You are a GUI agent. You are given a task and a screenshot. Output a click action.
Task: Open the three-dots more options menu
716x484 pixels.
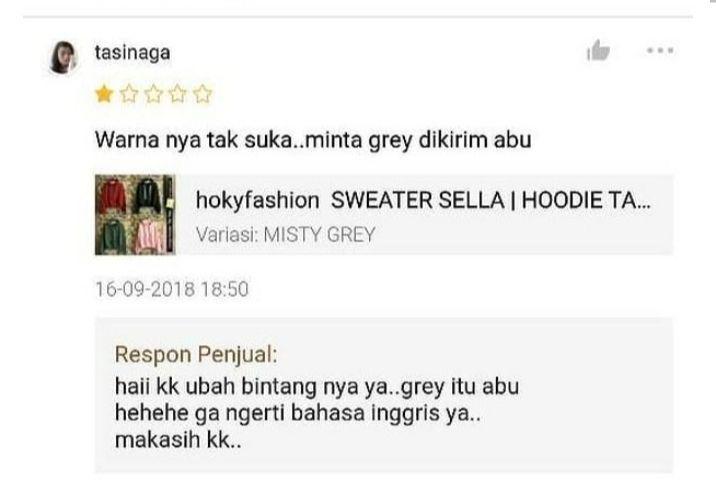pos(660,50)
